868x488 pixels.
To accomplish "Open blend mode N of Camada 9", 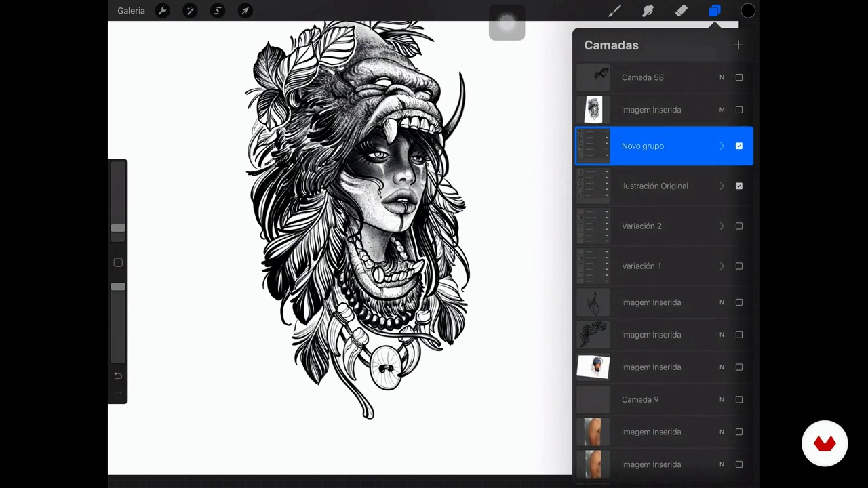I will click(x=722, y=399).
